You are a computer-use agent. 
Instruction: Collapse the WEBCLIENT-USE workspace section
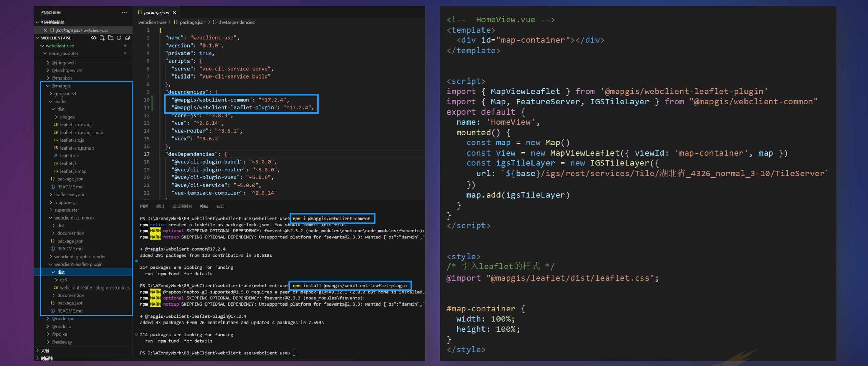(37, 38)
